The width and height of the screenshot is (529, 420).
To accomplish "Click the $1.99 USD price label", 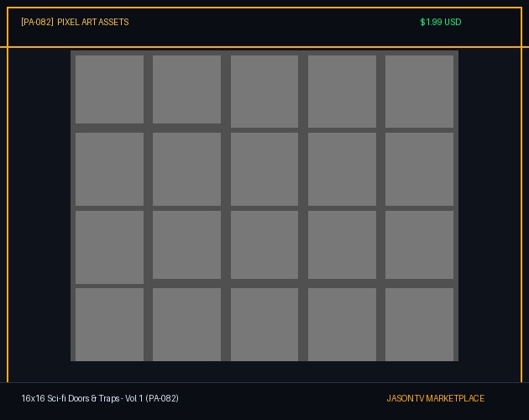I will (440, 23).
